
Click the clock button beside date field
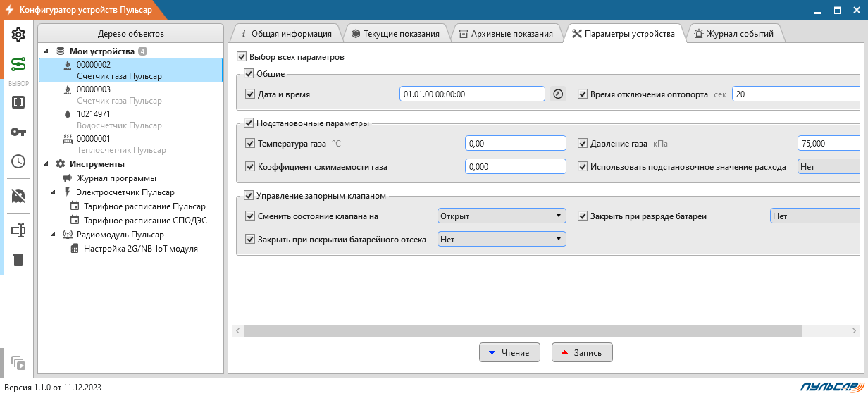558,94
